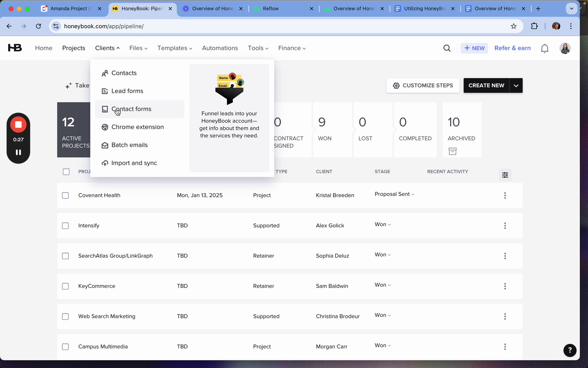Pause the screen recording
This screenshot has width=588, height=368.
coord(18,152)
